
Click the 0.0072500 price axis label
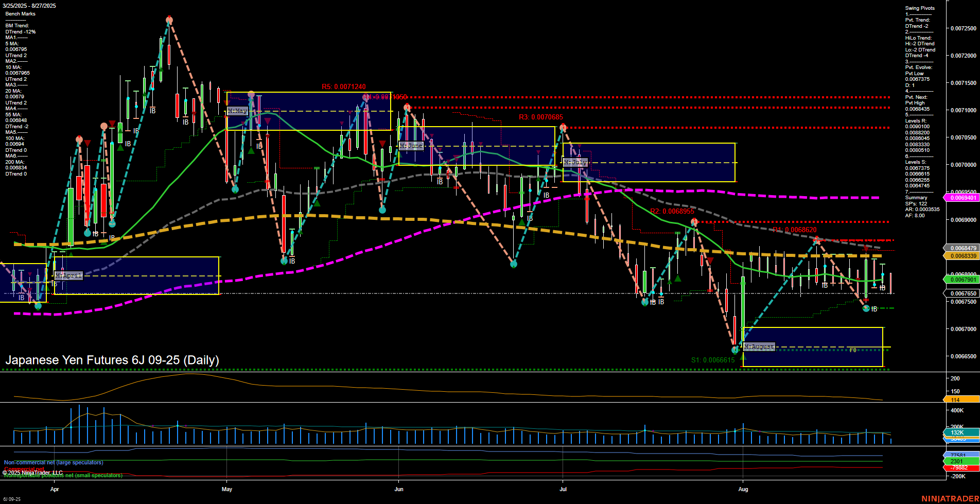[964, 28]
